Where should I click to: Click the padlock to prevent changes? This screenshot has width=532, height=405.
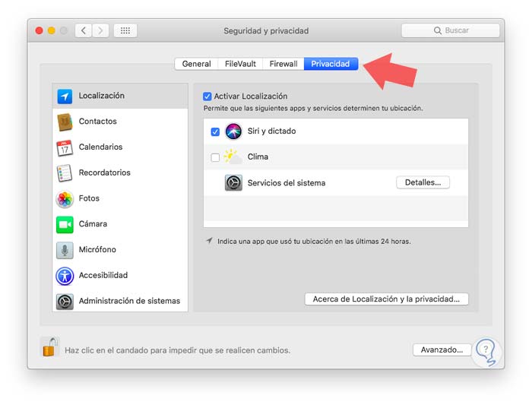(x=49, y=347)
